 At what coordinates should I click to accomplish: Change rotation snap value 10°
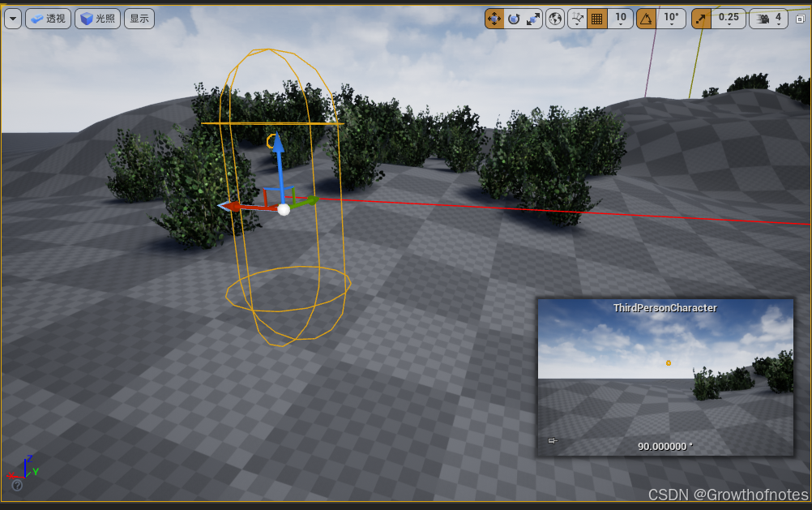(x=671, y=19)
